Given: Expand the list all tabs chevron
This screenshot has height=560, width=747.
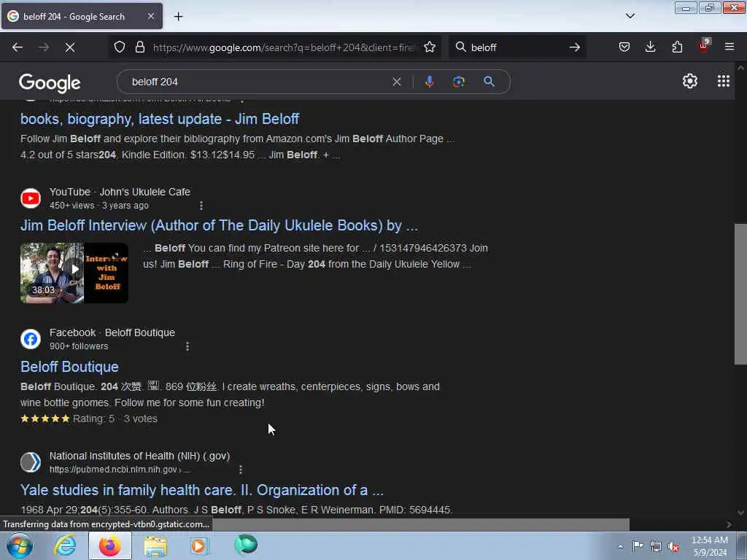Looking at the screenshot, I should coord(630,16).
